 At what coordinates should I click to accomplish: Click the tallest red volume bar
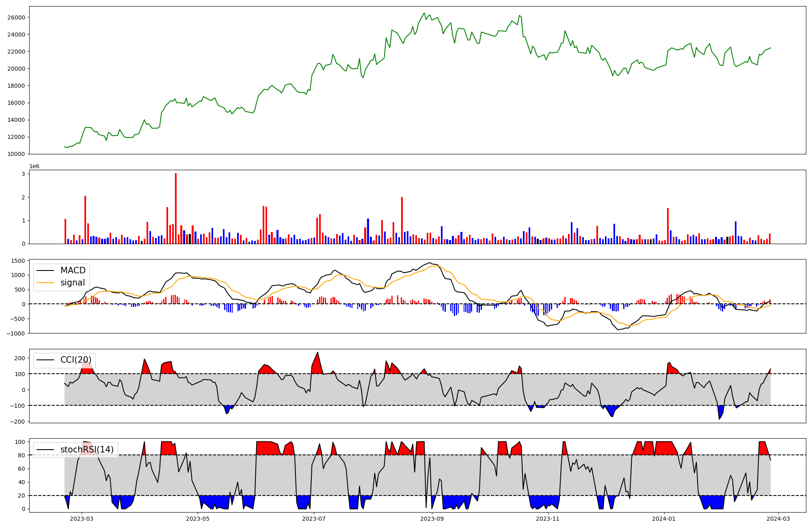176,208
